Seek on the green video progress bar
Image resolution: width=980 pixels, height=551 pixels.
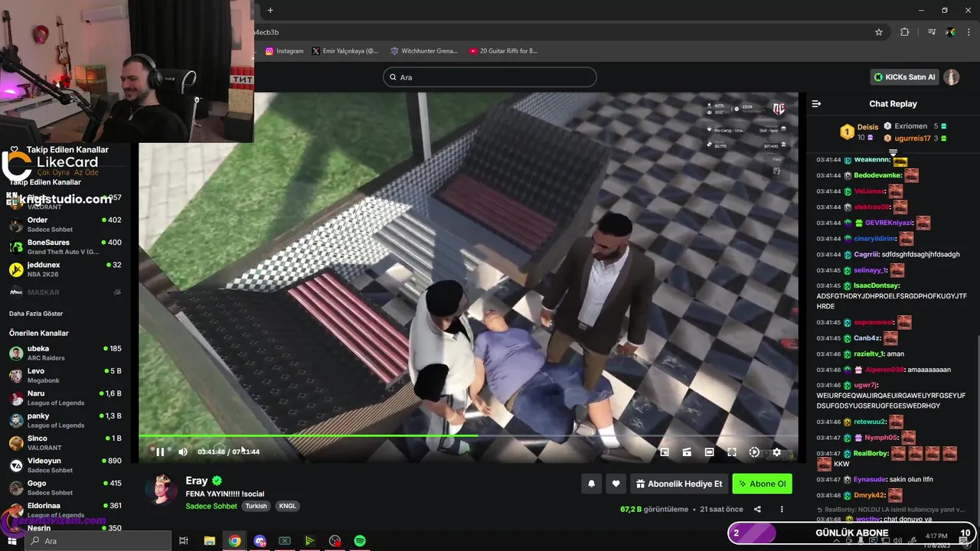point(467,436)
